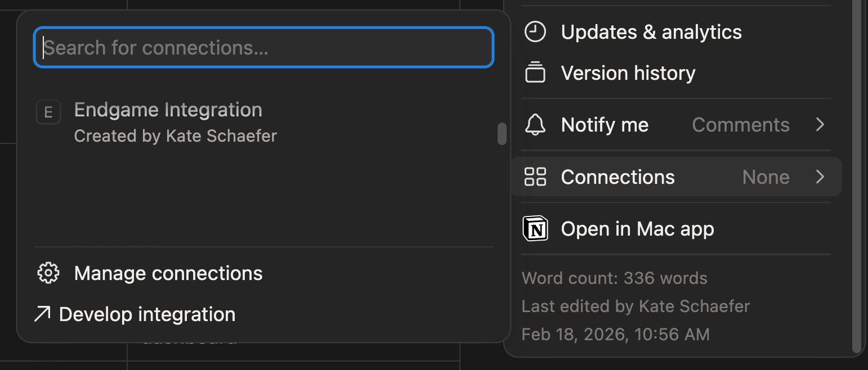Open the Manage connections gear icon
This screenshot has width=868, height=370.
click(x=48, y=273)
